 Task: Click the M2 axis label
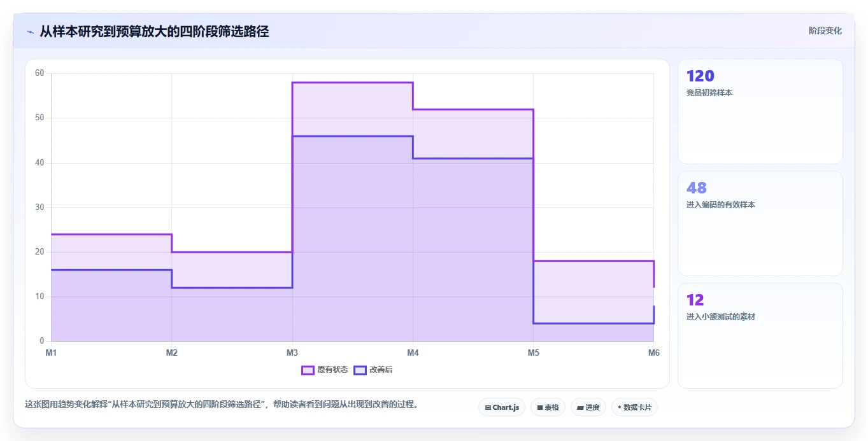tap(171, 353)
